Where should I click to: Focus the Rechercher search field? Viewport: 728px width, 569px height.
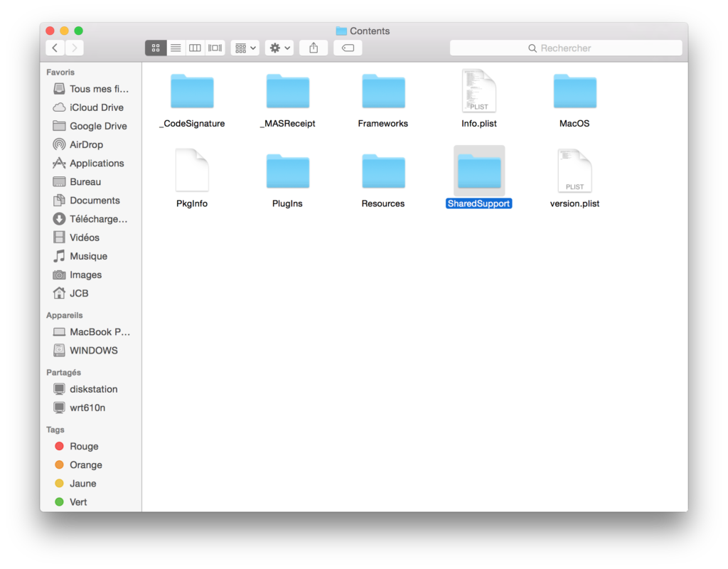566,48
